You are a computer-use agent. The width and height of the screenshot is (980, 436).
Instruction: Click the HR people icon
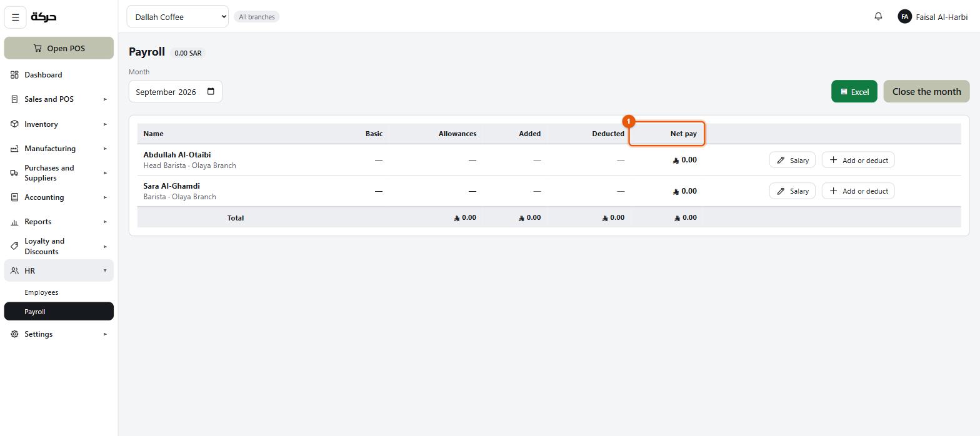(14, 271)
